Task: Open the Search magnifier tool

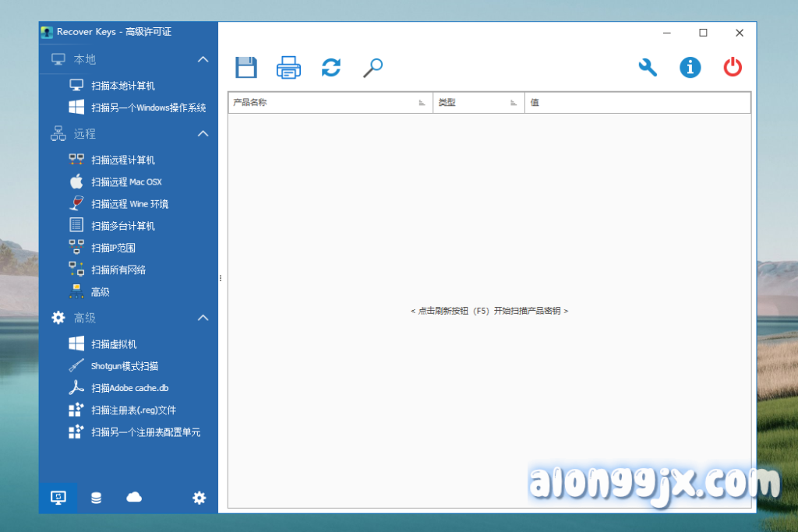Action: (x=373, y=68)
